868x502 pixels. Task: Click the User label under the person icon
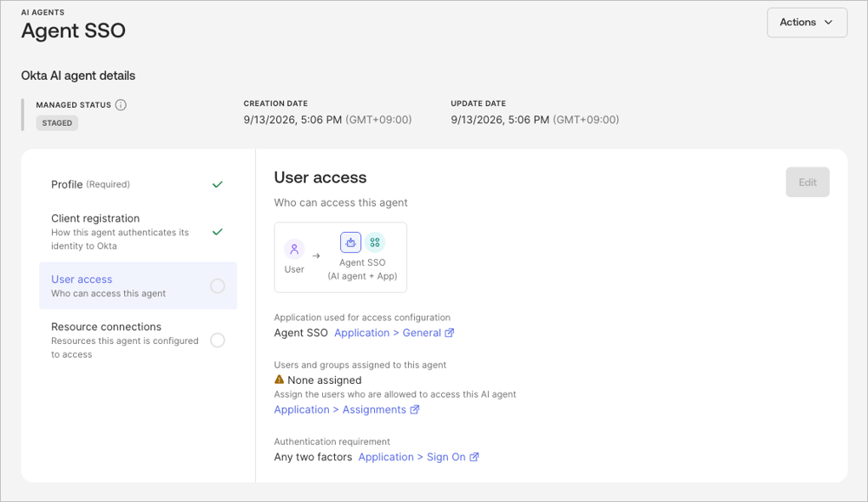[294, 269]
